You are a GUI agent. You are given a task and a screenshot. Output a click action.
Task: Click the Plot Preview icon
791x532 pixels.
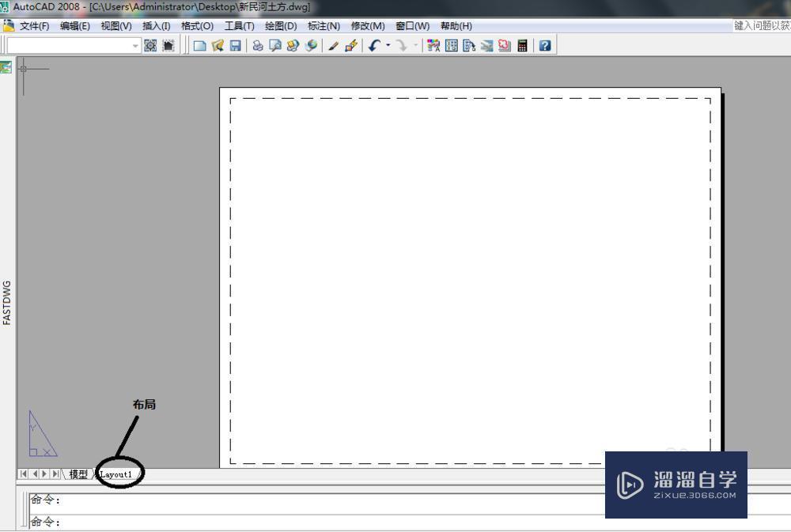coord(275,46)
